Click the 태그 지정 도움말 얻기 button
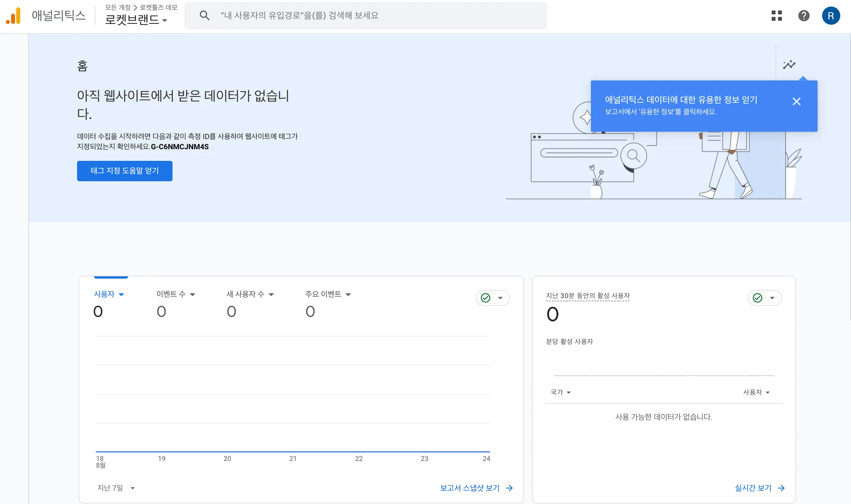851x504 pixels. click(125, 171)
